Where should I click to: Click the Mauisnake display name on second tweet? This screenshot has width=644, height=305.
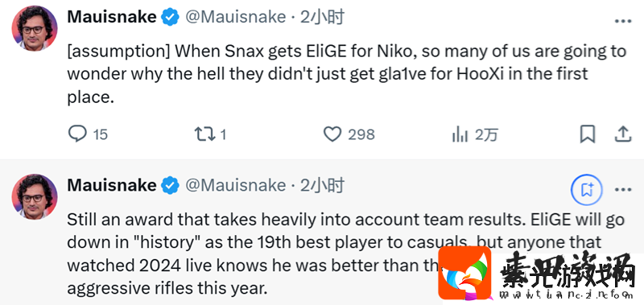(112, 186)
